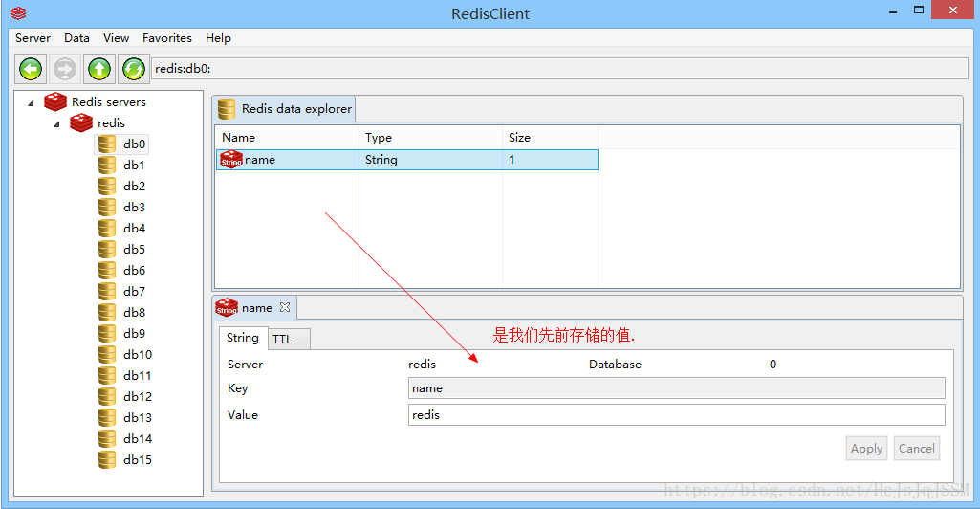The height and width of the screenshot is (509, 980).
Task: Click the Apply button
Action: click(x=866, y=449)
